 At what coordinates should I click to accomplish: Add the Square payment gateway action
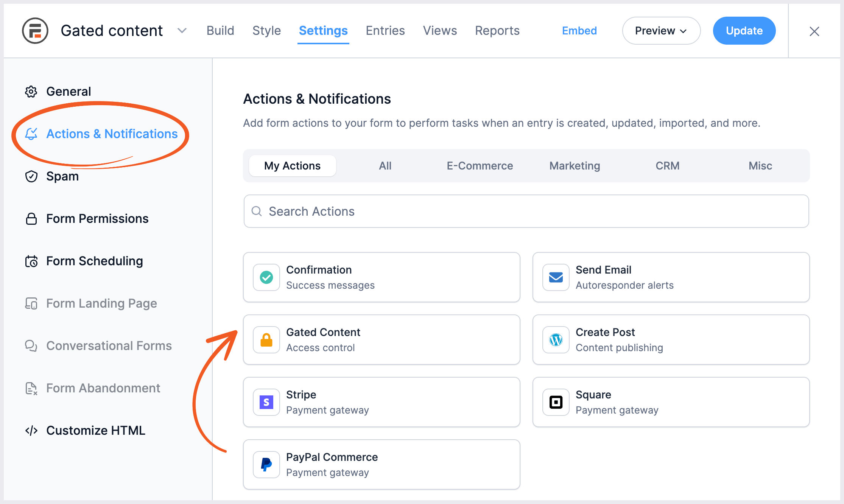tap(671, 402)
